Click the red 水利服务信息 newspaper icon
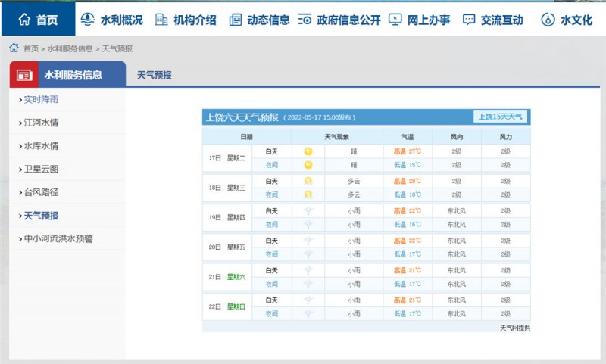The width and height of the screenshot is (606, 364). point(24,75)
